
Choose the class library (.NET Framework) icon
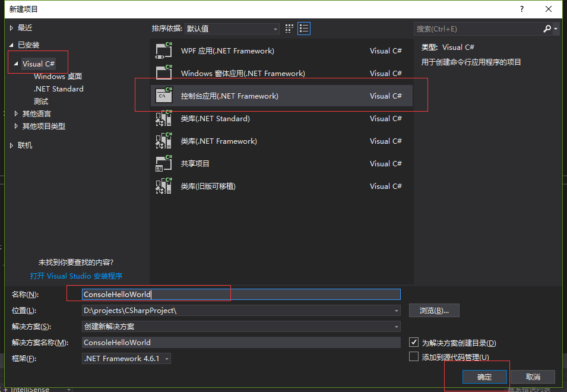[x=164, y=141]
